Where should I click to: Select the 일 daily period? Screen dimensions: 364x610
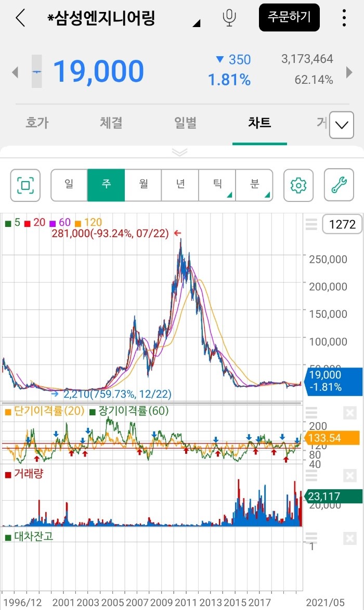(x=69, y=185)
